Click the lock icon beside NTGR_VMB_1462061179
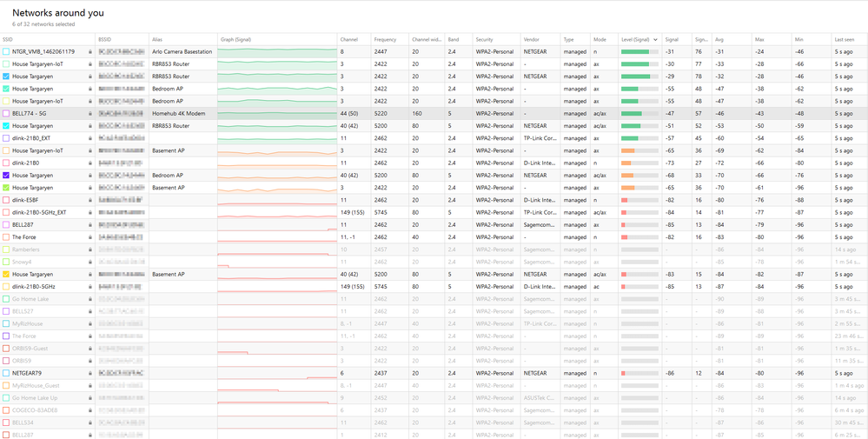The width and height of the screenshot is (868, 439). tap(90, 52)
